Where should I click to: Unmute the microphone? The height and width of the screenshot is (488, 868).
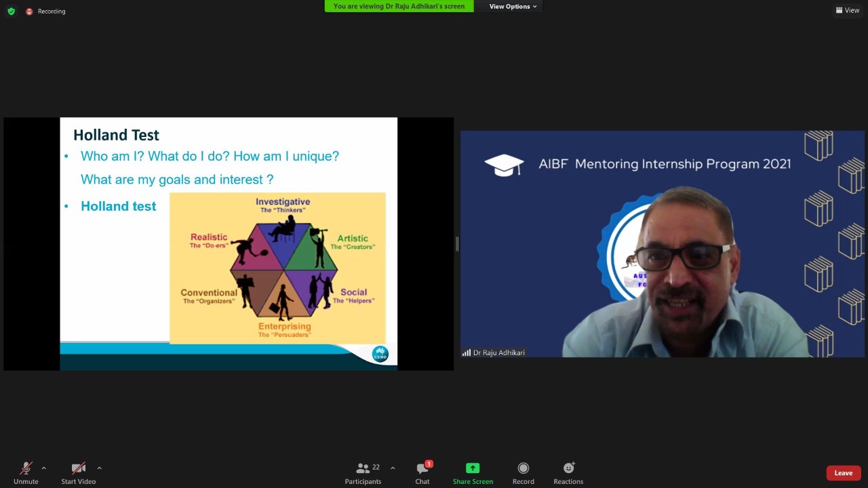coord(26,471)
